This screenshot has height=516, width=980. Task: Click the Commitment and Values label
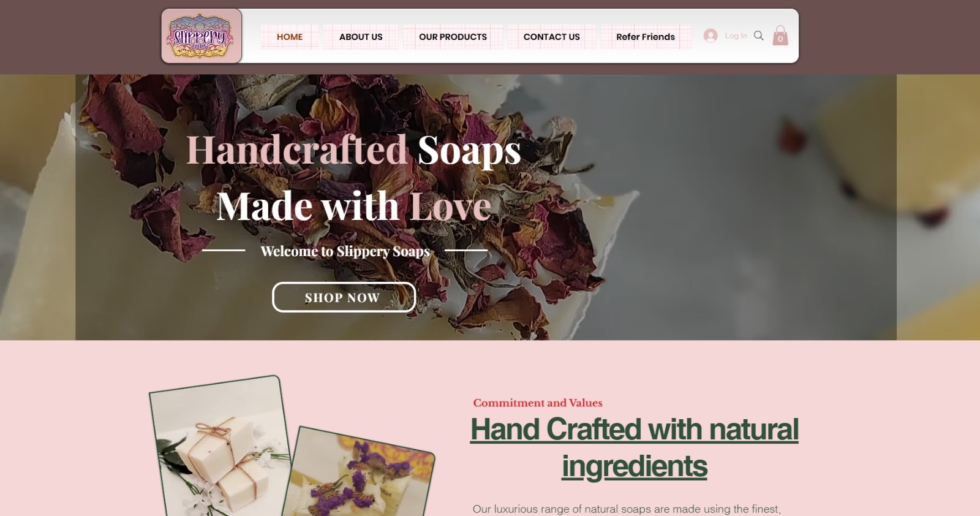(x=538, y=403)
